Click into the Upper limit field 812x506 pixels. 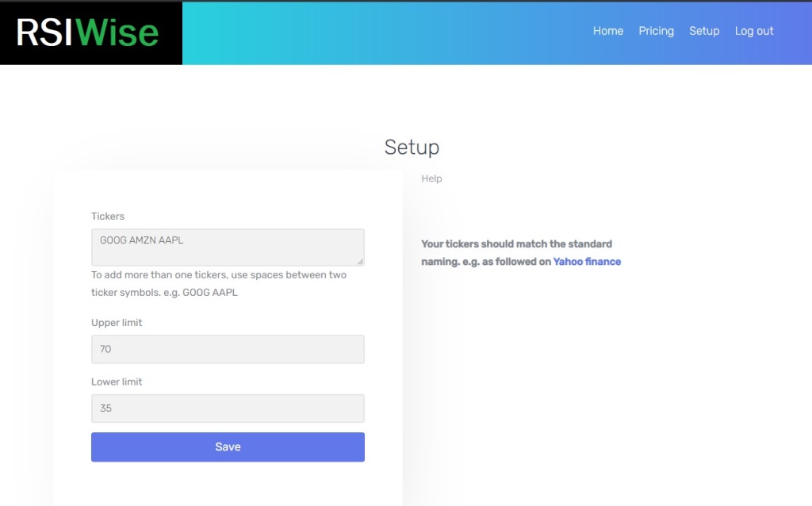tap(228, 349)
